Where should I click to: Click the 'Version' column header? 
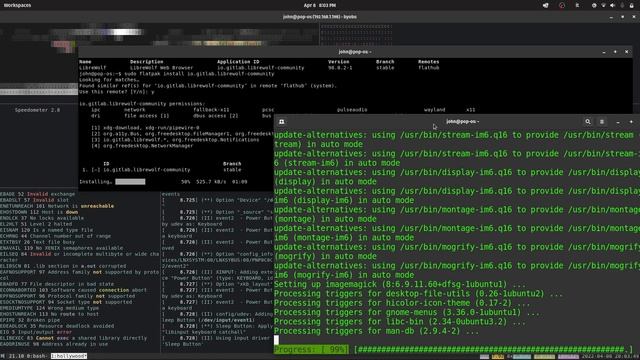pyautogui.click(x=338, y=62)
